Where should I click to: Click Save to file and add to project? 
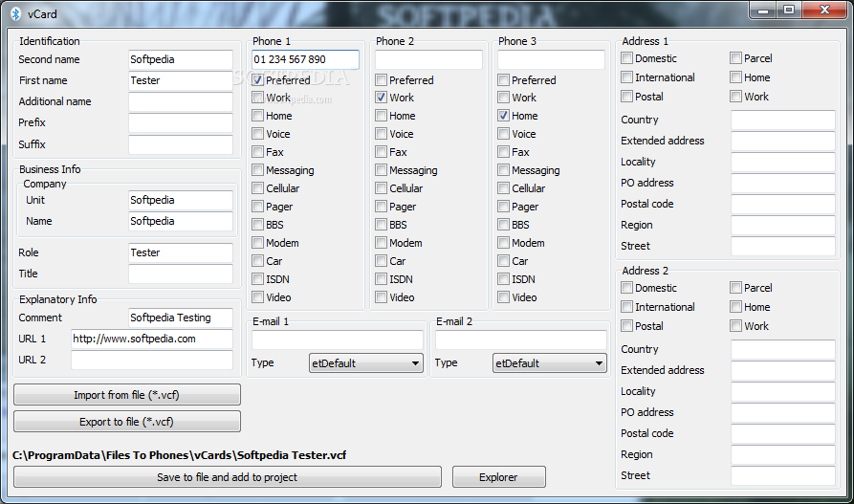[x=227, y=477]
